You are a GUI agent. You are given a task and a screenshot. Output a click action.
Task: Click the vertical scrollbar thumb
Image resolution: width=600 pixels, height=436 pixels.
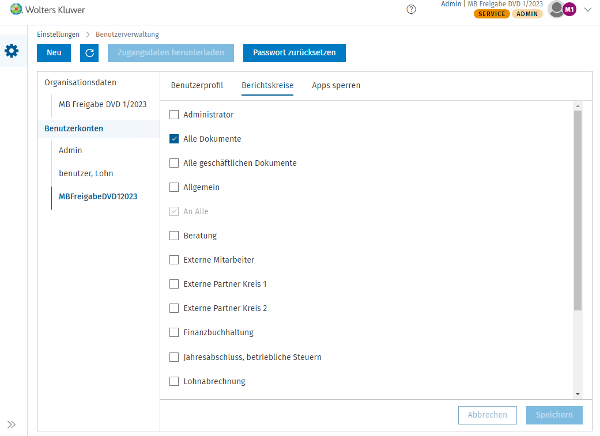pyautogui.click(x=577, y=210)
